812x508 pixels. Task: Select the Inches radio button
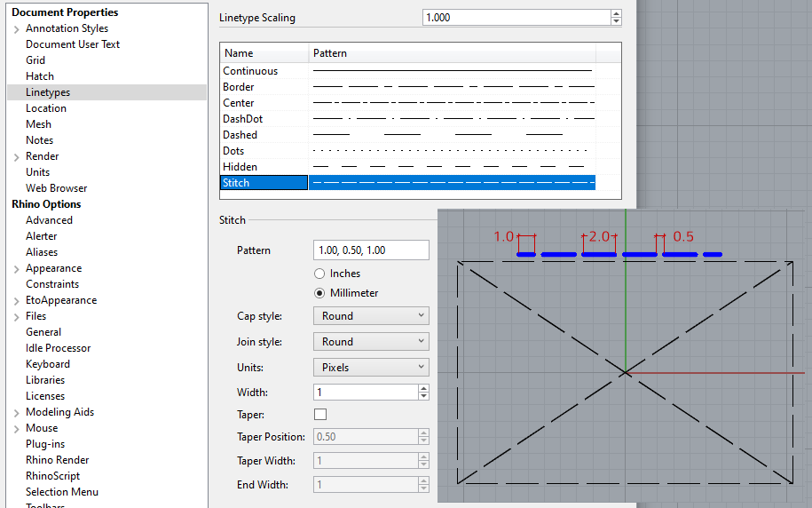pos(319,274)
